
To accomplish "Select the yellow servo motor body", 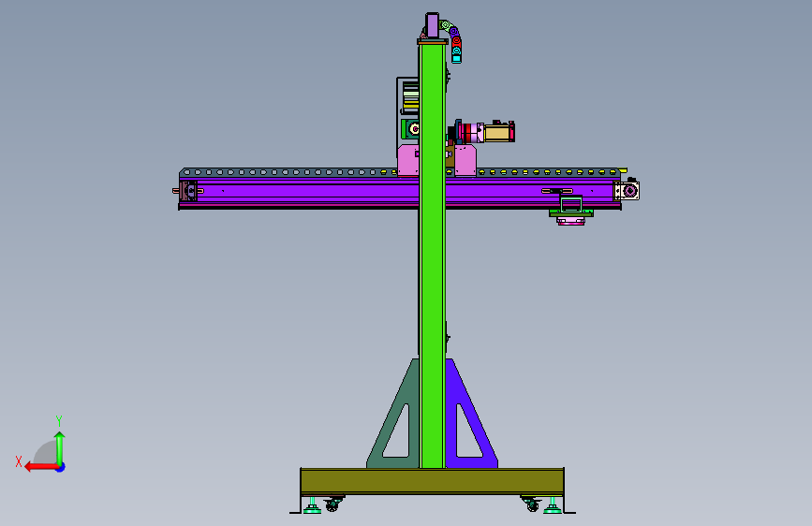I will 496,133.
